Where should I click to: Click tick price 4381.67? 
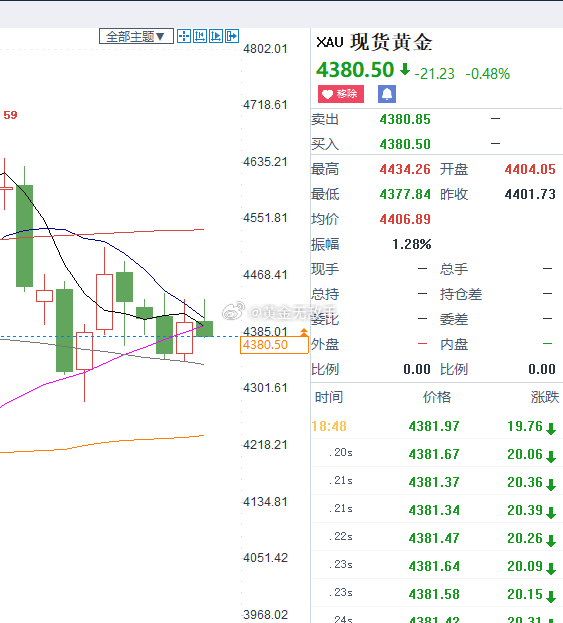click(434, 454)
